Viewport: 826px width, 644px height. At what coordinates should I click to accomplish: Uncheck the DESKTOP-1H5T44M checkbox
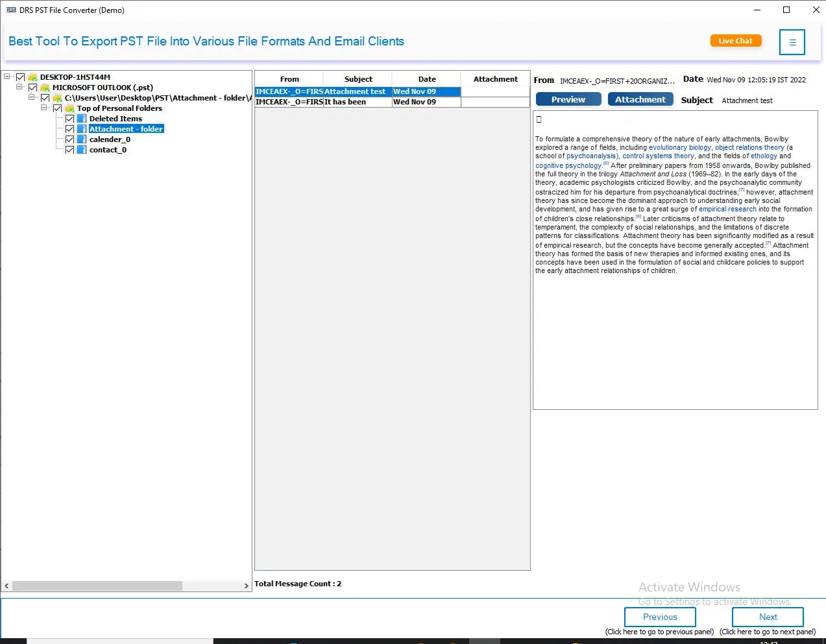(20, 77)
